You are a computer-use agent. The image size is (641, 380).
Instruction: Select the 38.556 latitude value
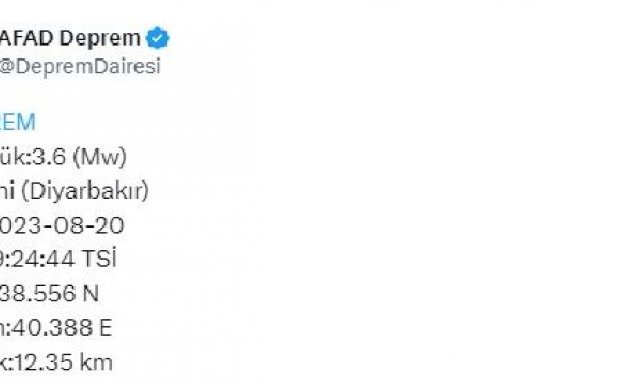tap(38, 294)
